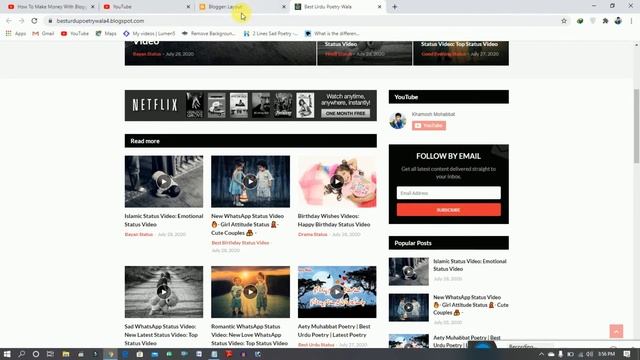Switch to the YouTube tab
This screenshot has height=360, width=640.
(x=143, y=7)
